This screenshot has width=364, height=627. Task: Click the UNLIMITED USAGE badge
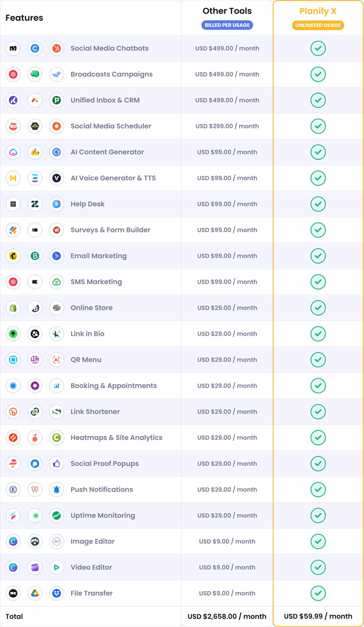pyautogui.click(x=318, y=25)
